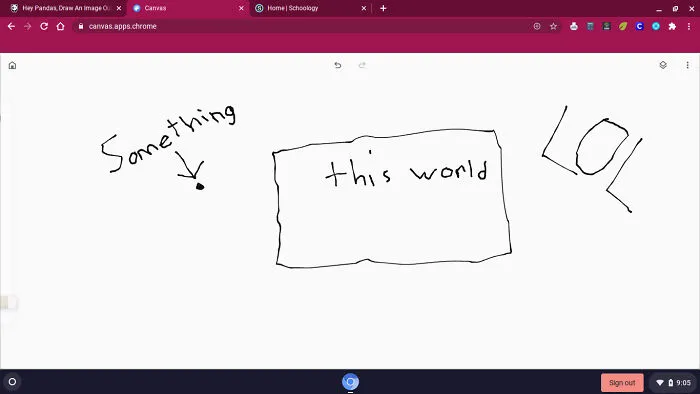Reload the Canvas page
The image size is (700, 394).
click(44, 26)
